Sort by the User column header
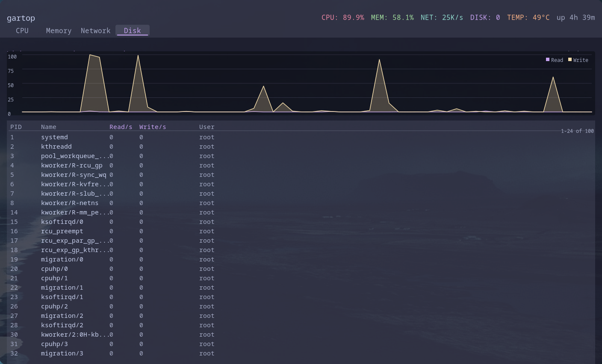Screen dimensions: 602x364 click(207, 127)
